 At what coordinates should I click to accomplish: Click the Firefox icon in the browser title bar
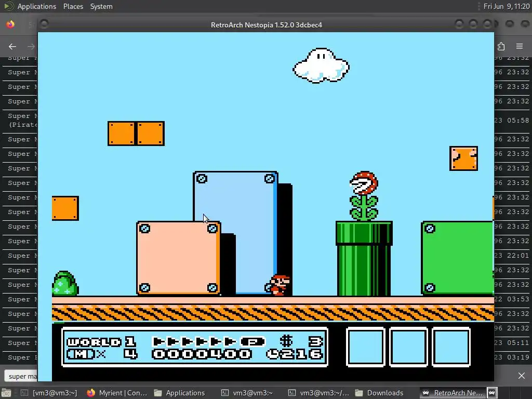click(10, 24)
